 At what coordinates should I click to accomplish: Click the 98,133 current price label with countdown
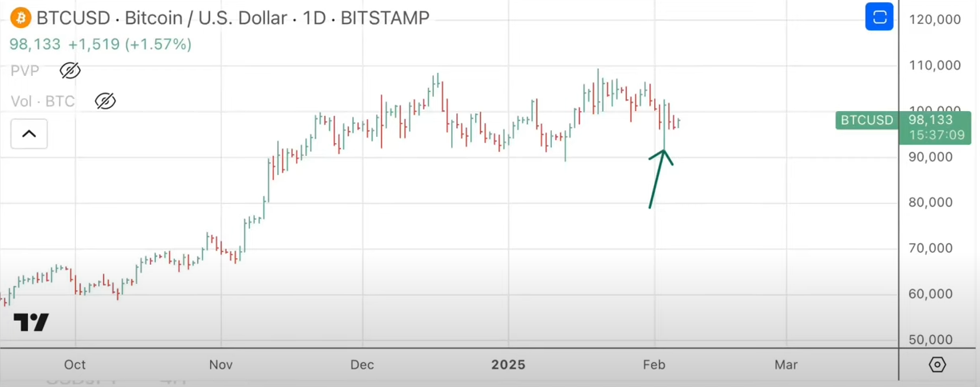(931, 128)
